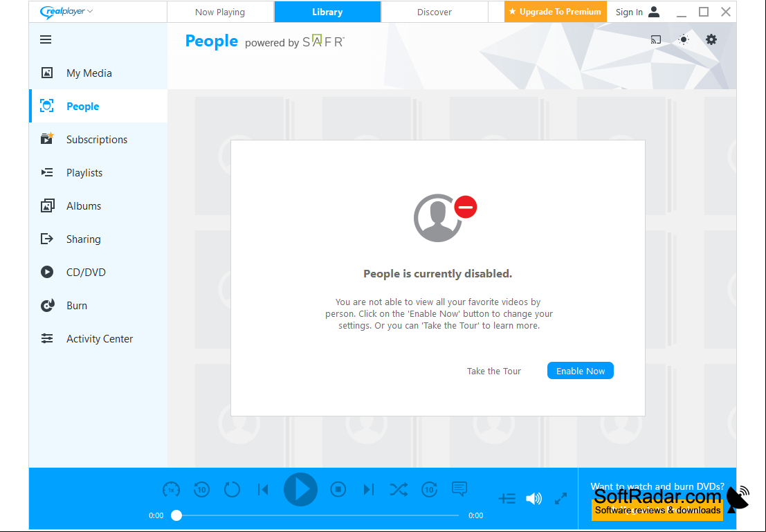
Task: Click the 'People' page title
Action: point(212,42)
